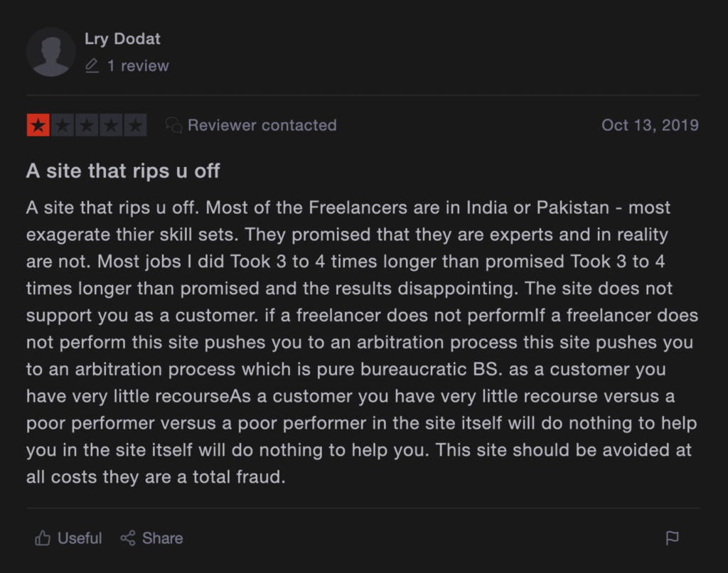Click the pencil icon beside 1 review
The width and height of the screenshot is (728, 573).
92,66
